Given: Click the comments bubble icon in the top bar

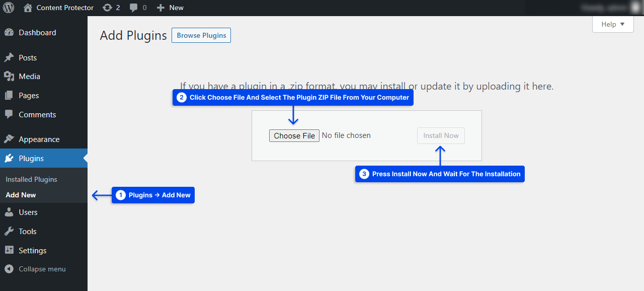Looking at the screenshot, I should point(133,8).
